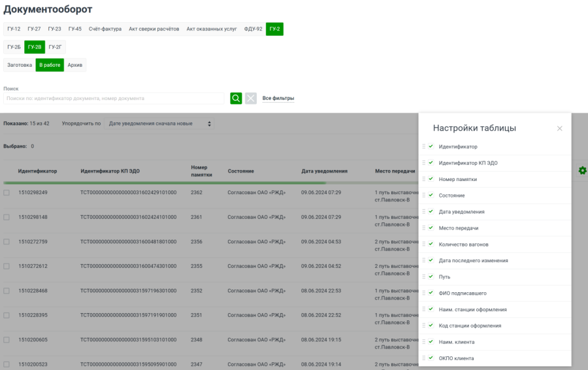Click into the document search field
The height and width of the screenshot is (370, 588).
[x=114, y=98]
